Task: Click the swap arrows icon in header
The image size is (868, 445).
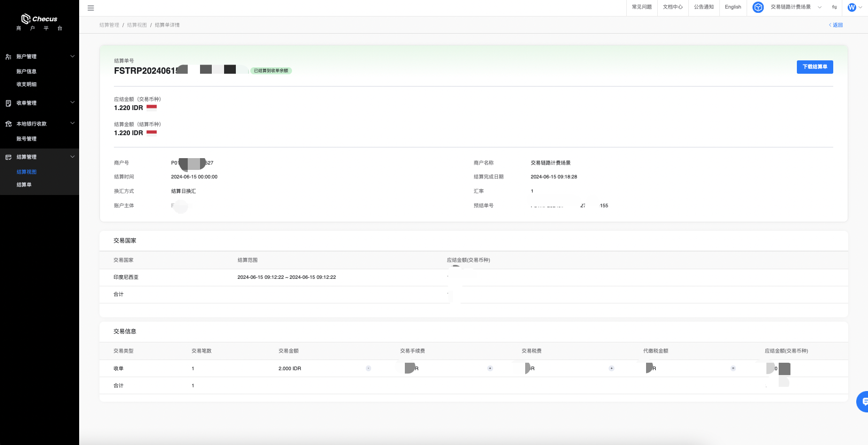Action: point(834,7)
